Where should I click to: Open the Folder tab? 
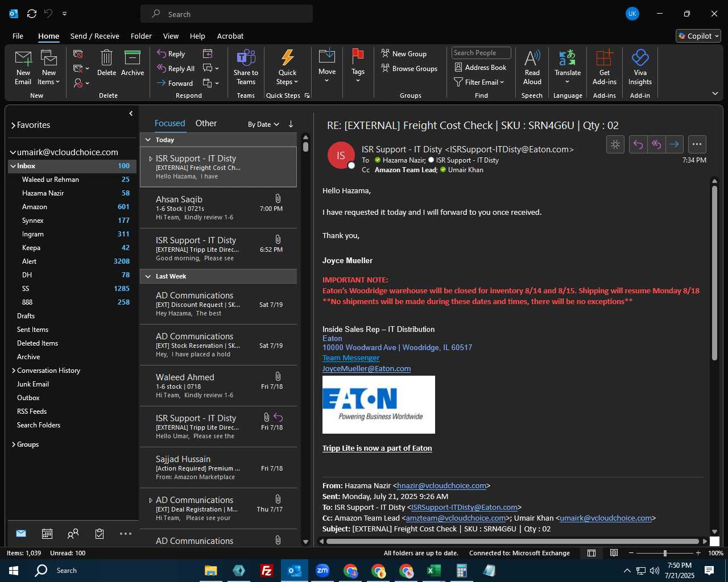141,36
